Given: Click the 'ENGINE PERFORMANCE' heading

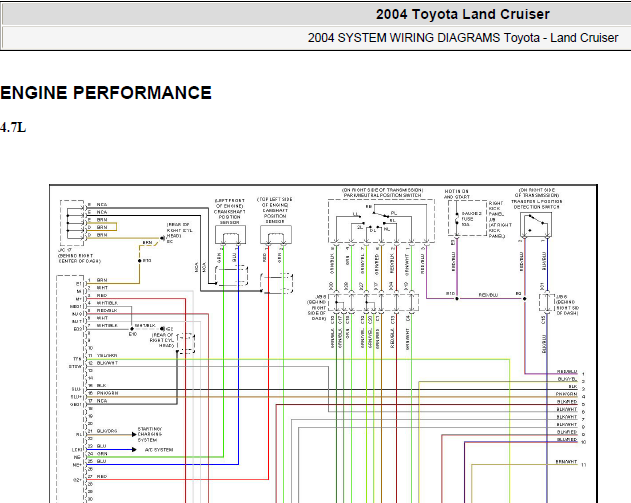Looking at the screenshot, I should [x=106, y=93].
